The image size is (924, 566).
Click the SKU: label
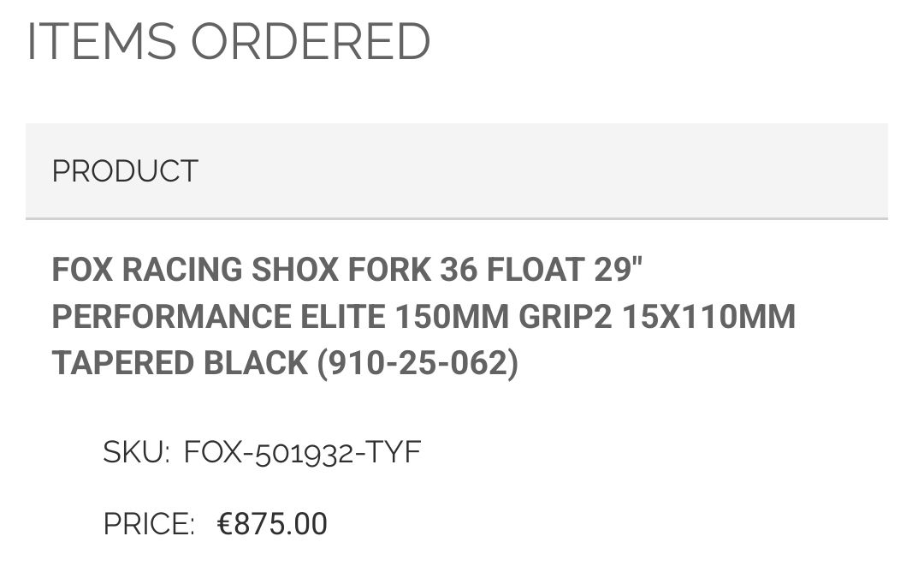137,452
